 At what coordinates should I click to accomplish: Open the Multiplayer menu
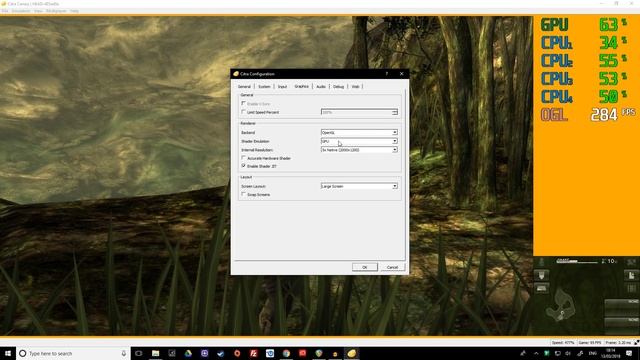(56, 11)
